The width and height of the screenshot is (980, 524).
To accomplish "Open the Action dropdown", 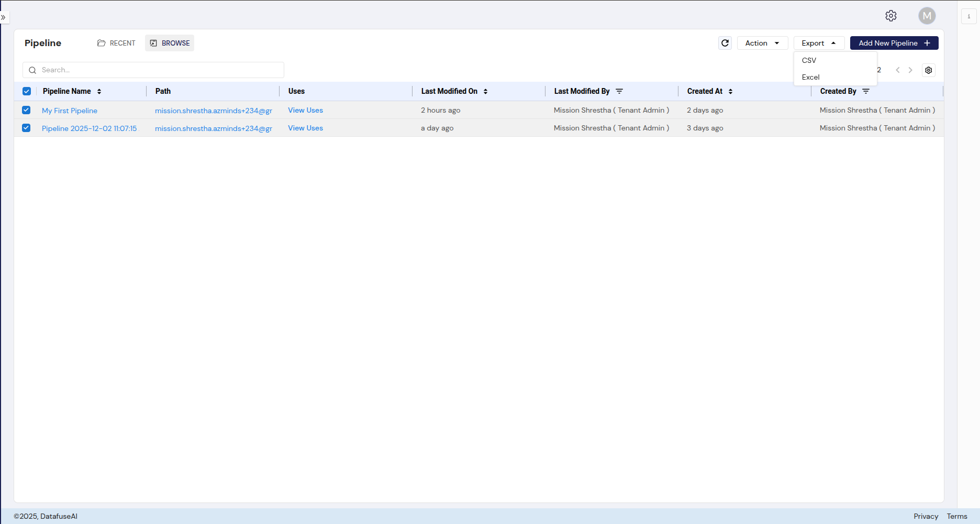I will (762, 43).
